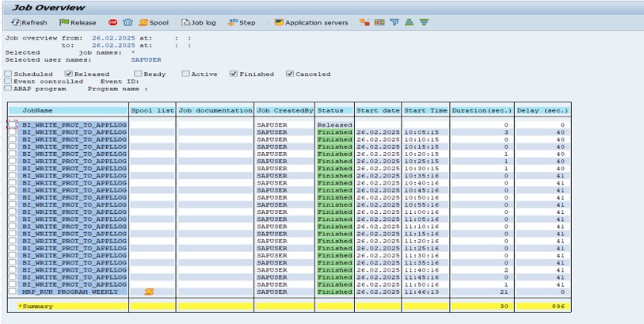Click BI_WRITE_PROT_TO_APPLLOG job started at 11:25:16

coord(74,248)
